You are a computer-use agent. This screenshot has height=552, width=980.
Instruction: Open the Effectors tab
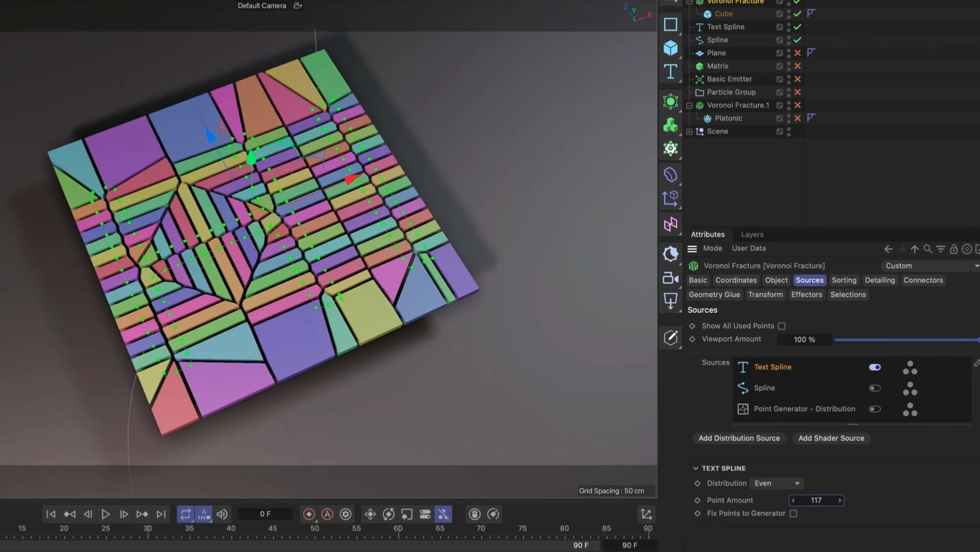click(x=806, y=295)
